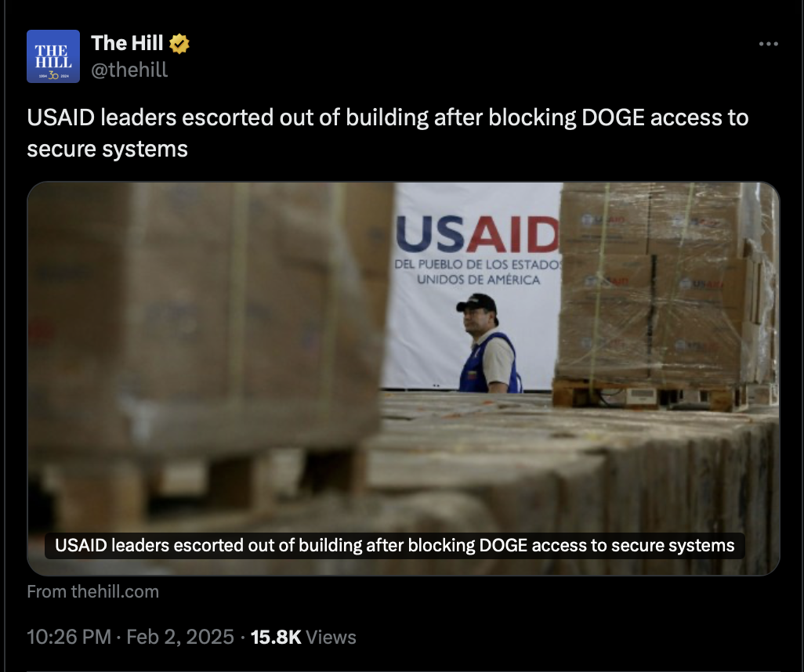This screenshot has height=672, width=804.
Task: Select the tweet headline text about USAID leaders
Action: click(388, 133)
